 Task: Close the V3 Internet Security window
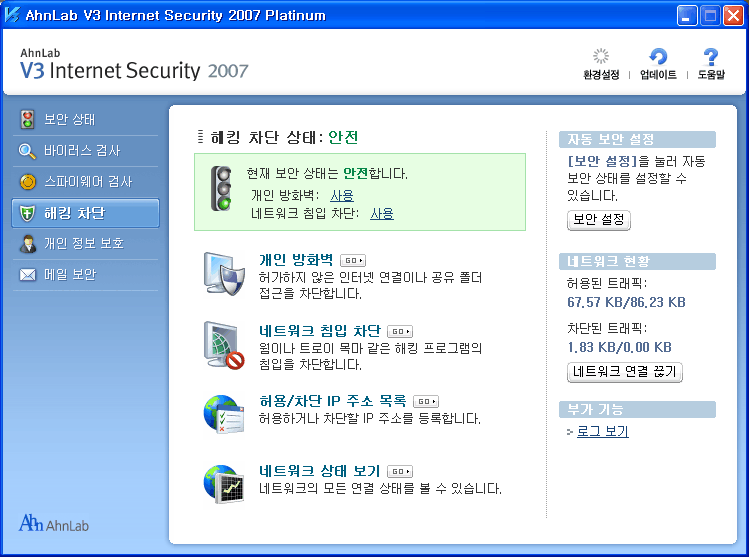[x=733, y=16]
